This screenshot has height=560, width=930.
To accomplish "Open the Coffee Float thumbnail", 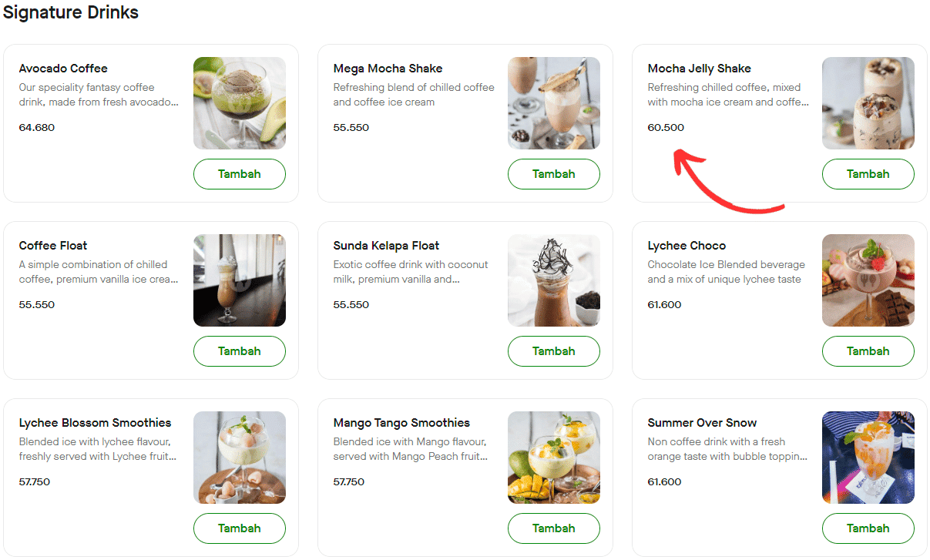I will coord(239,280).
